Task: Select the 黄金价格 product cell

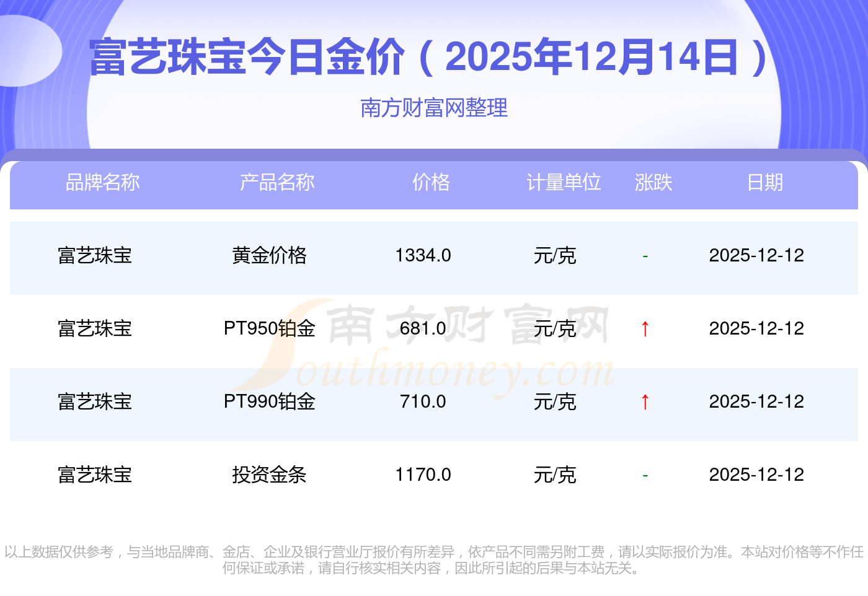Action: click(x=270, y=255)
